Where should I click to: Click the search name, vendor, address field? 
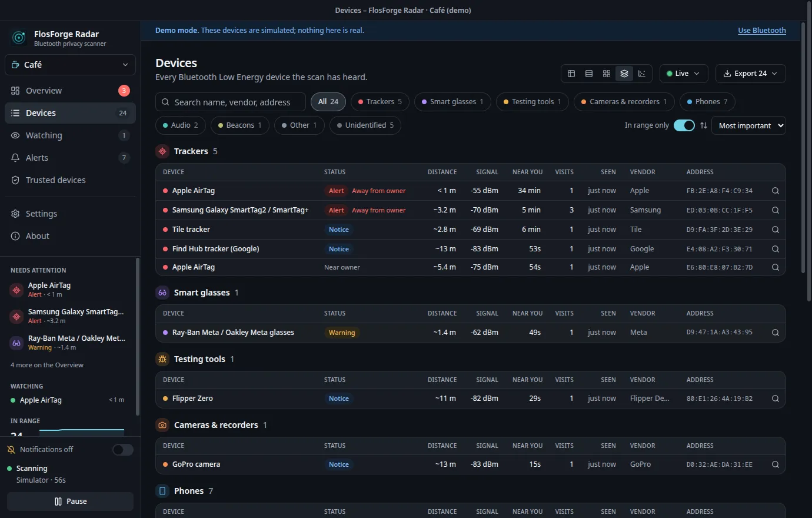231,102
